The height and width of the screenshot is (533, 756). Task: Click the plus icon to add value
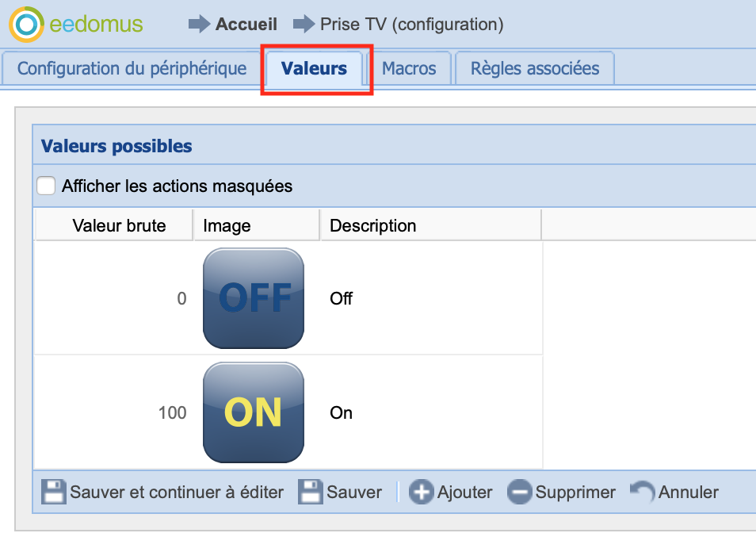pyautogui.click(x=421, y=493)
